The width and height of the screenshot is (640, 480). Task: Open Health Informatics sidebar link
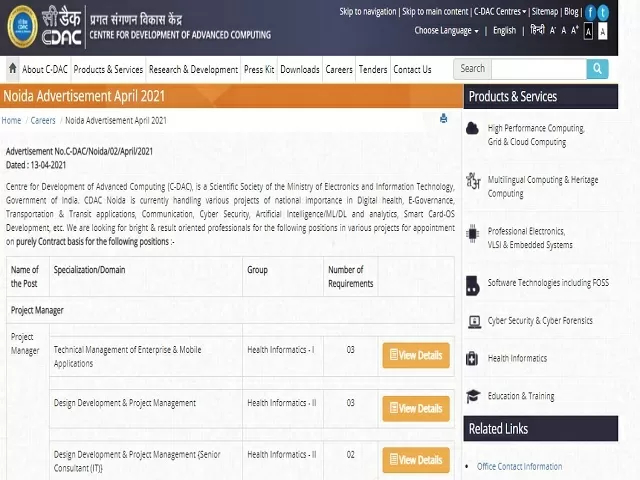(517, 358)
